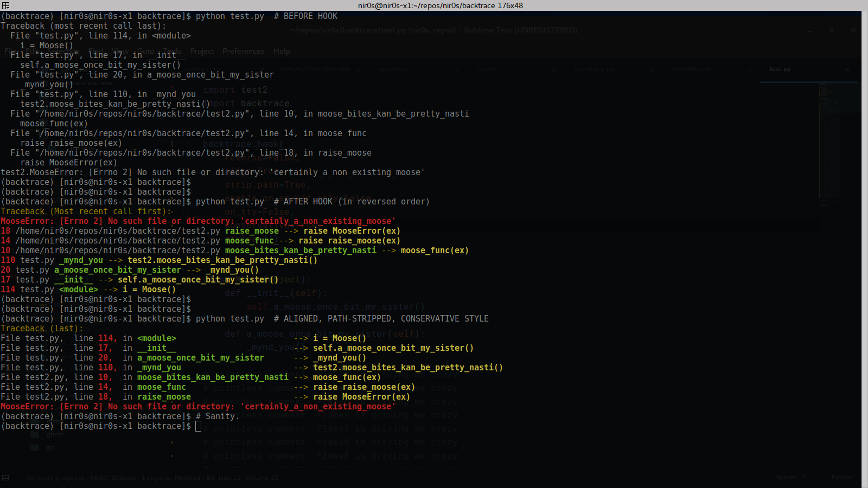Click green '_mynd_you' in aligned traceback

(x=159, y=368)
